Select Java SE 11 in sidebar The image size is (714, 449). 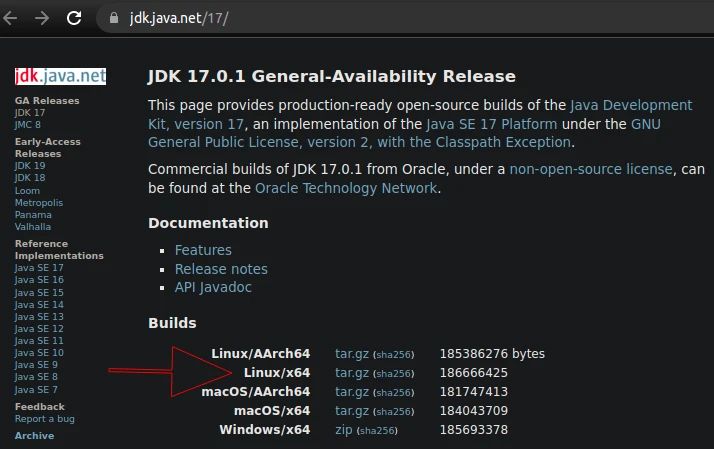(39, 341)
